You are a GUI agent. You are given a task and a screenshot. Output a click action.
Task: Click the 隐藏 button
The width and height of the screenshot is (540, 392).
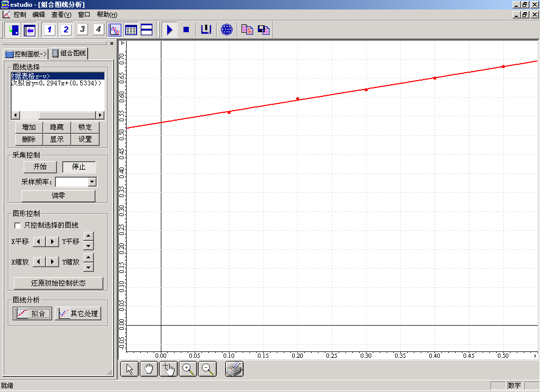[x=57, y=127]
